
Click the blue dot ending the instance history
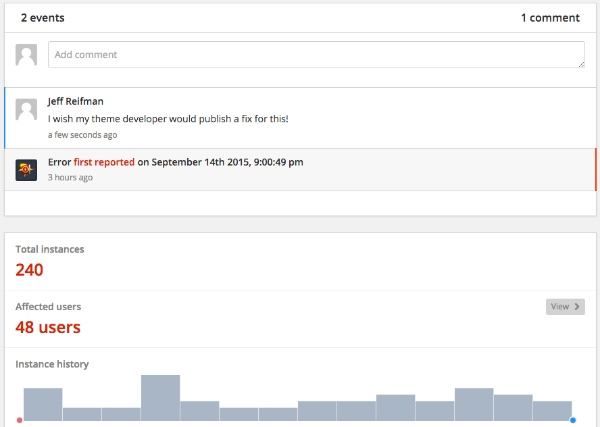click(x=573, y=420)
